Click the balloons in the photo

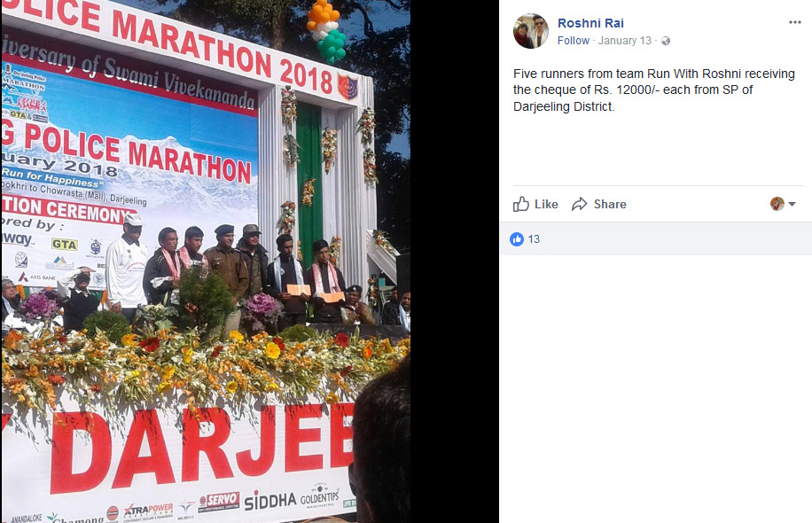[x=325, y=31]
